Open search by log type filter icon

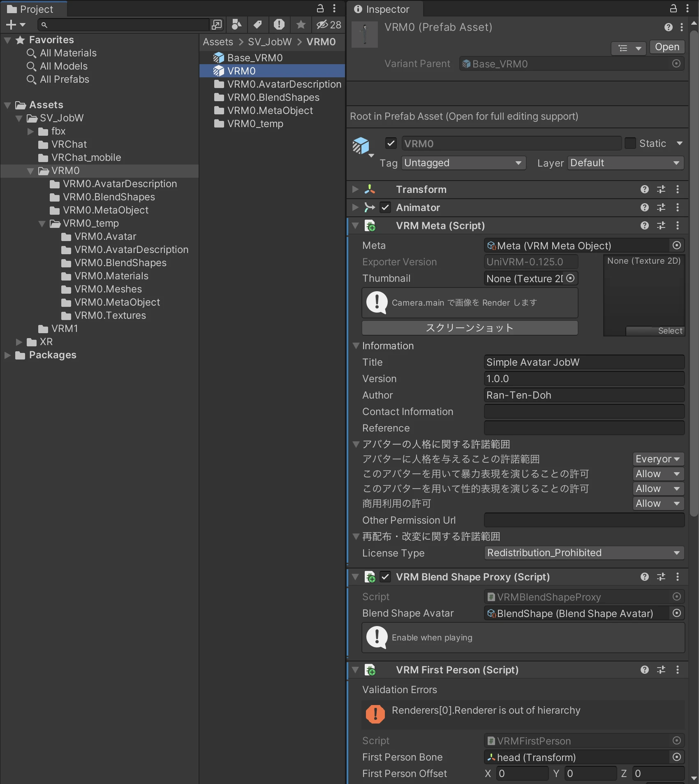tap(279, 25)
